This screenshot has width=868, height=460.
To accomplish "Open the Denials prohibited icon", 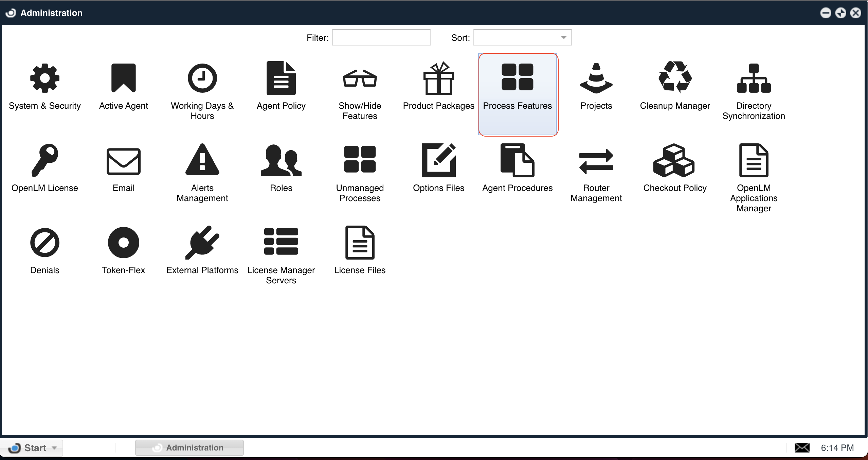I will point(45,243).
